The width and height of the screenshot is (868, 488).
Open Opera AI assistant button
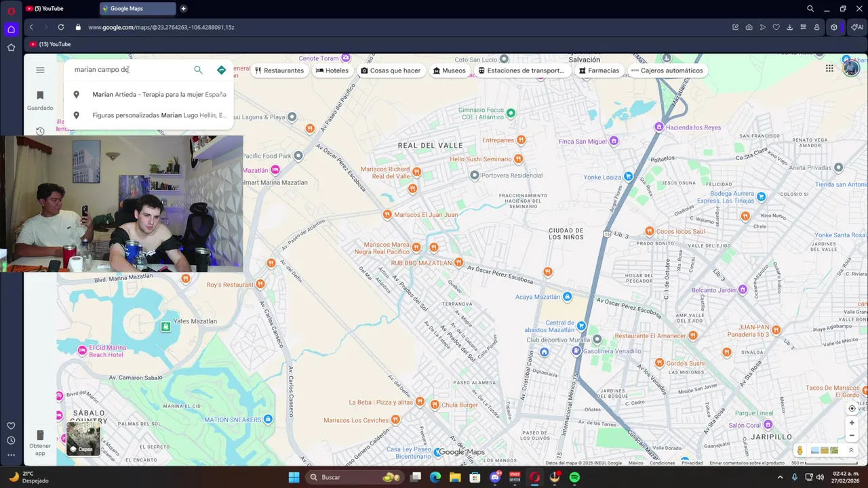pos(857,27)
